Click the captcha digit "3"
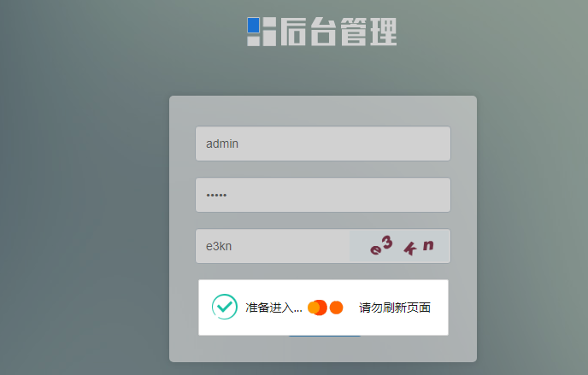Image resolution: width=588 pixels, height=375 pixels. coord(386,243)
